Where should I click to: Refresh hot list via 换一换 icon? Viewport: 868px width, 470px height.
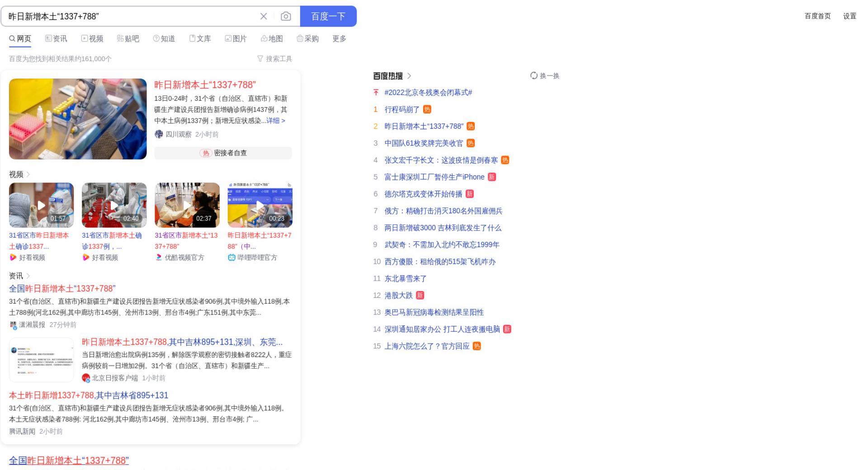coord(534,75)
